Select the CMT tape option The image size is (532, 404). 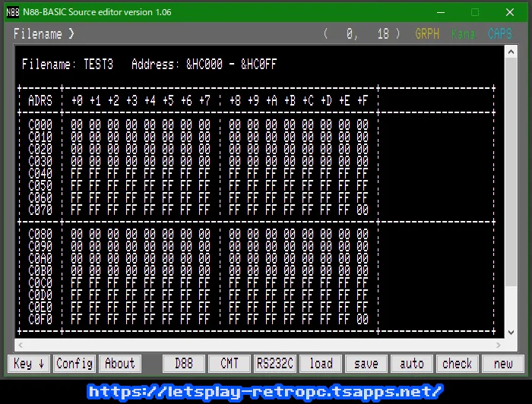[x=230, y=364]
